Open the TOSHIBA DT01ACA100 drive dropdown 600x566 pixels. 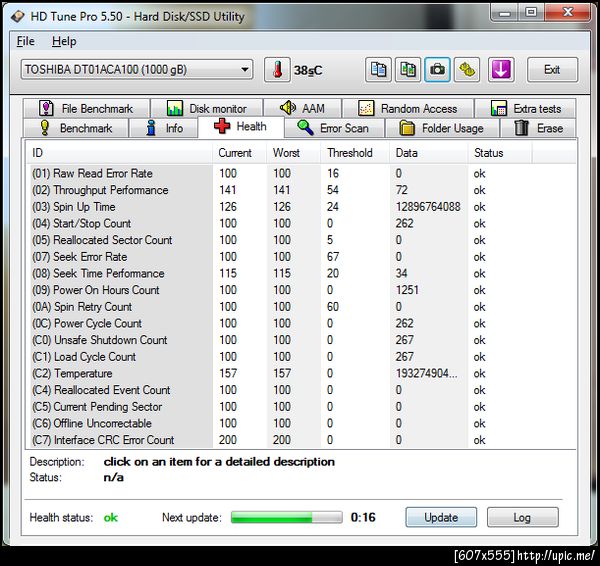137,70
